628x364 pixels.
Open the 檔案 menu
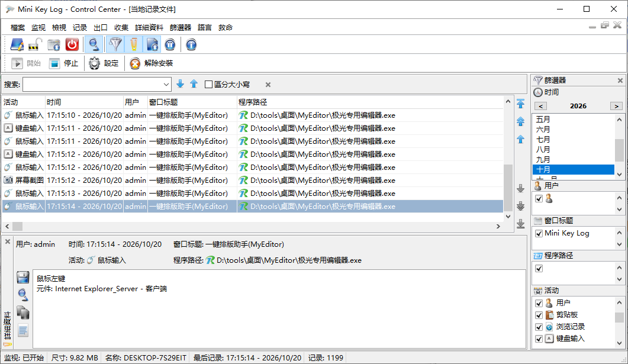click(x=18, y=28)
